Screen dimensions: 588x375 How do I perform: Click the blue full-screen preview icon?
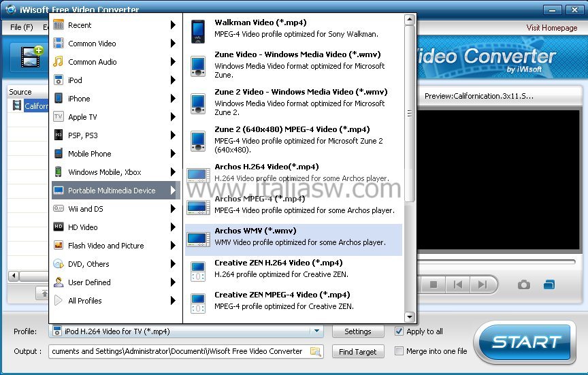549,285
